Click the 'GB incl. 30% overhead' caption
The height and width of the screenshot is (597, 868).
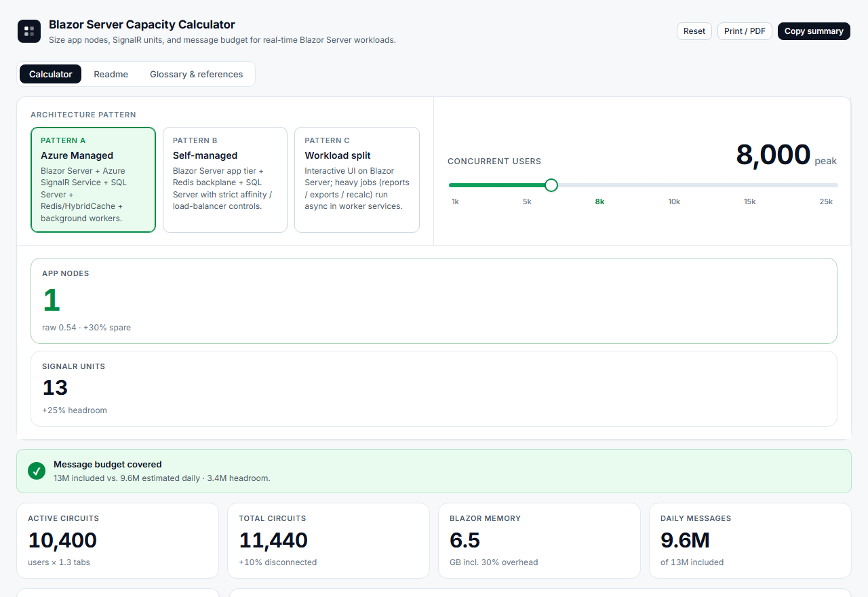(494, 562)
